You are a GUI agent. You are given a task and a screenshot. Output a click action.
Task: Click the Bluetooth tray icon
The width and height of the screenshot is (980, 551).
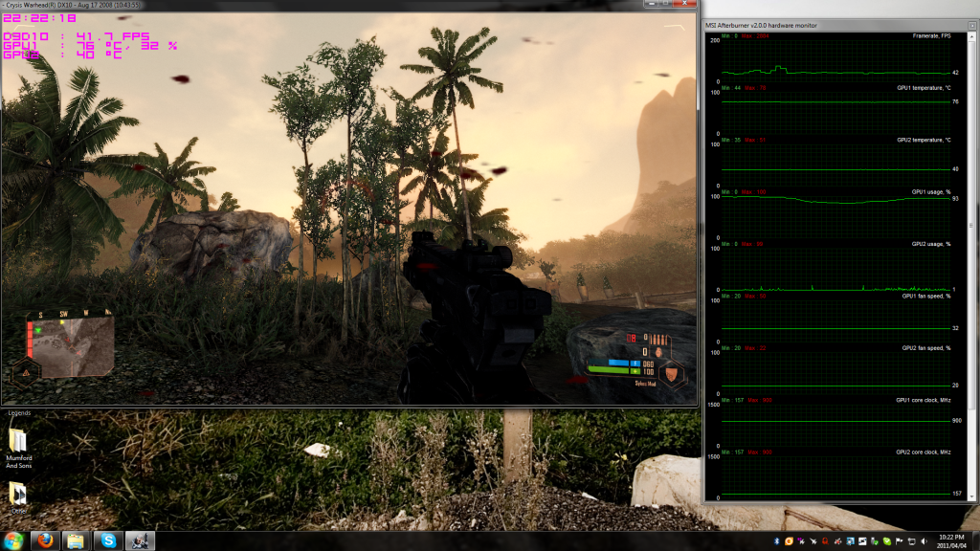[x=777, y=541]
